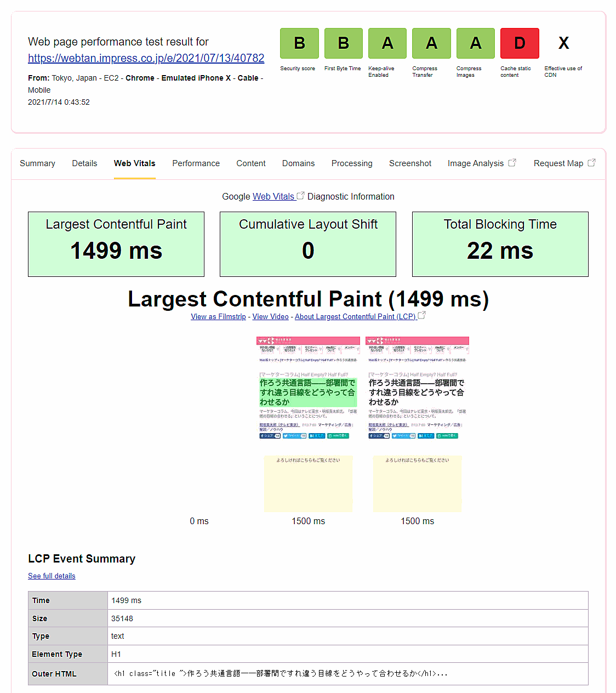Click the View as Filmstrip link
The height and width of the screenshot is (693, 616).
tap(218, 317)
